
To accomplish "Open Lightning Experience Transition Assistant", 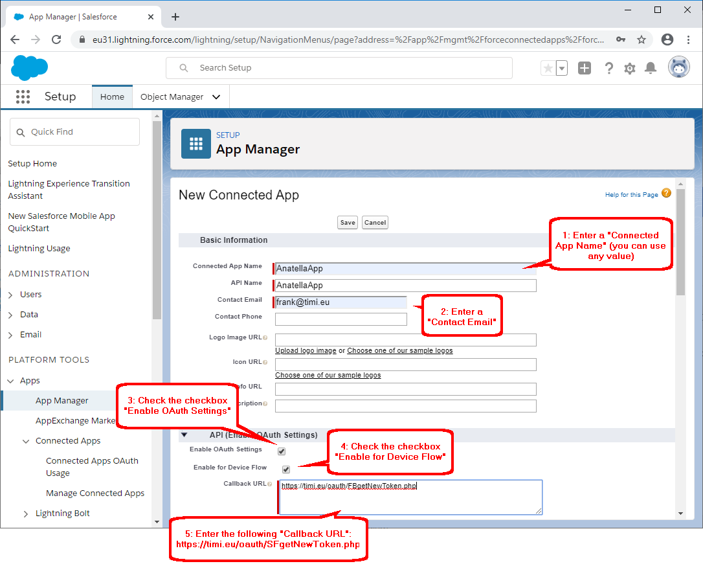I will click(69, 190).
